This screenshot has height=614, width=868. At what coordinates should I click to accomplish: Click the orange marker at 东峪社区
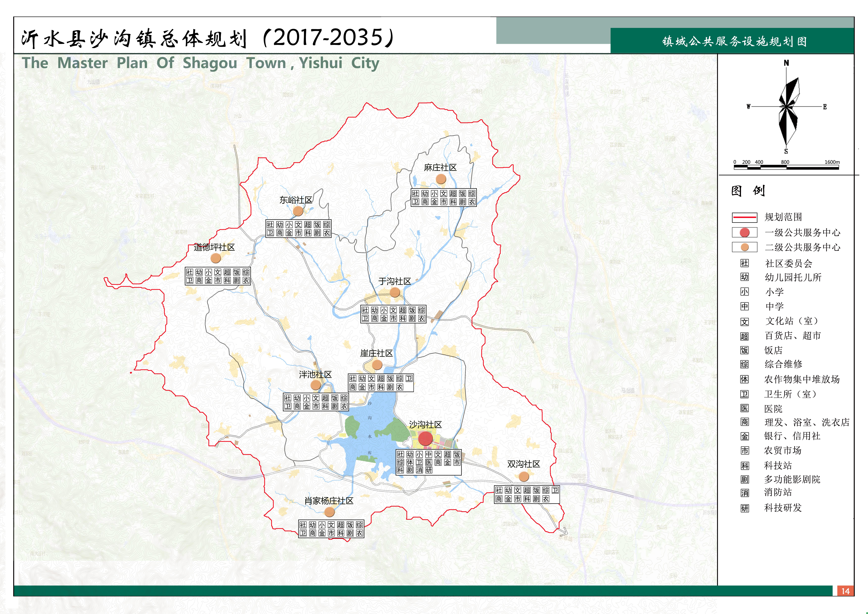pos(298,211)
